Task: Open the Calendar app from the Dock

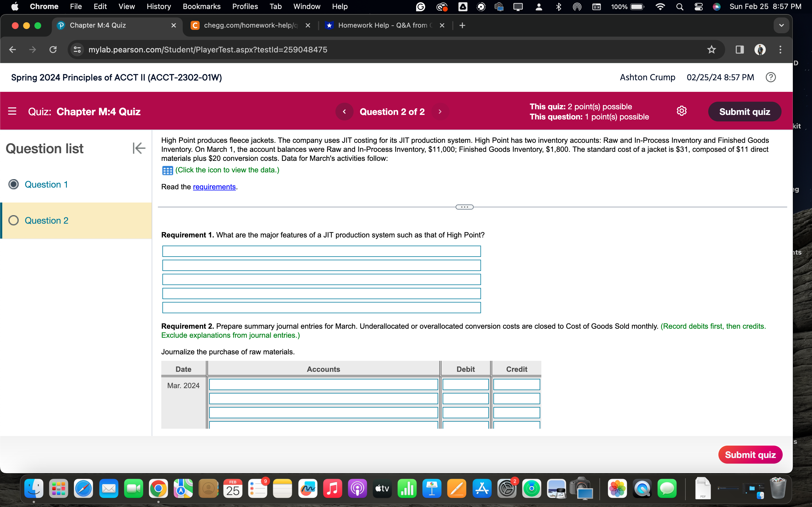Action: 233,489
